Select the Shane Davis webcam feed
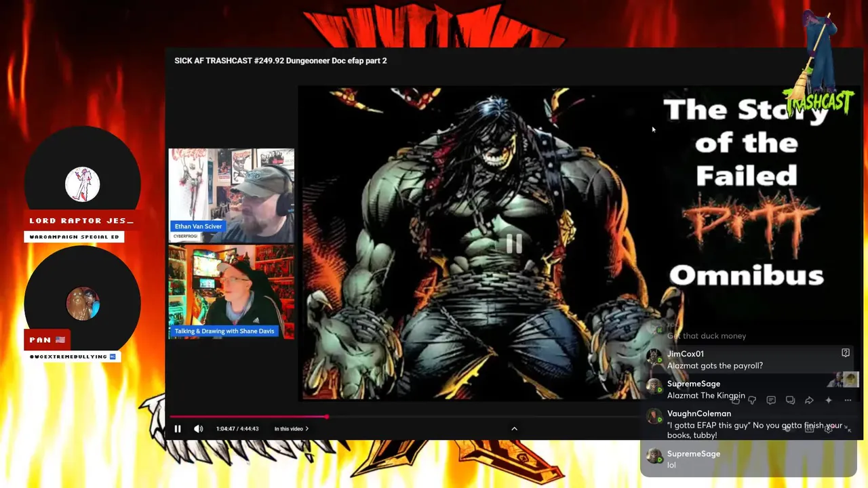Viewport: 868px width, 488px height. (231, 291)
